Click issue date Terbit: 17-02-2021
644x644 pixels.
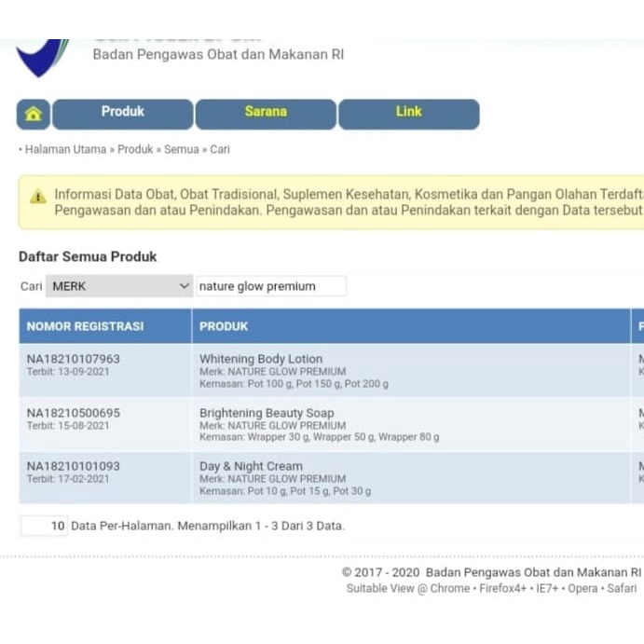click(x=68, y=479)
